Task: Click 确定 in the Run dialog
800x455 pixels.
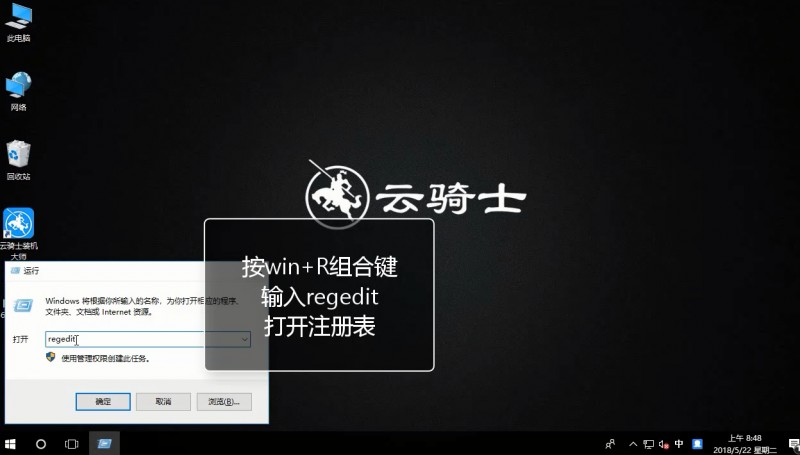Action: pyautogui.click(x=103, y=401)
